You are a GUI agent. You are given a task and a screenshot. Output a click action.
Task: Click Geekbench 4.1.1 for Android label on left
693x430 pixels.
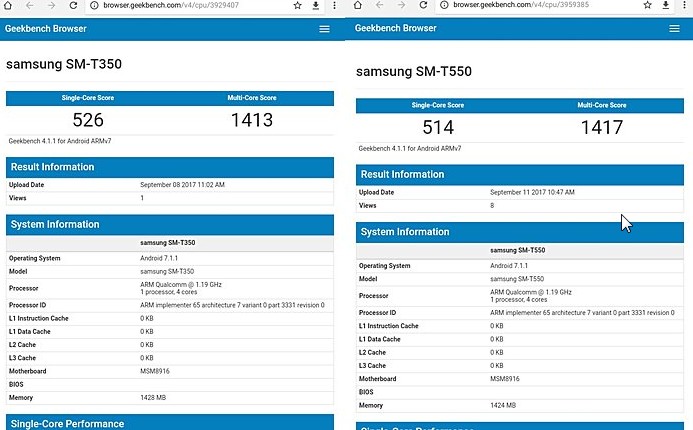pyautogui.click(x=60, y=141)
